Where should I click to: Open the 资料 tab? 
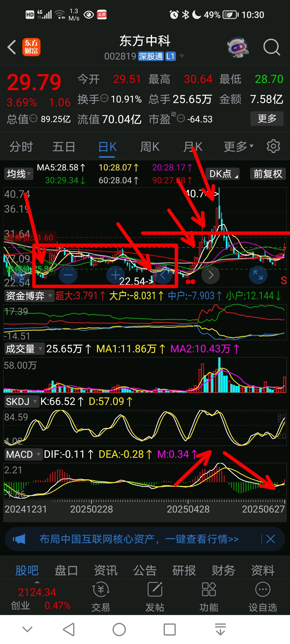pos(263,570)
